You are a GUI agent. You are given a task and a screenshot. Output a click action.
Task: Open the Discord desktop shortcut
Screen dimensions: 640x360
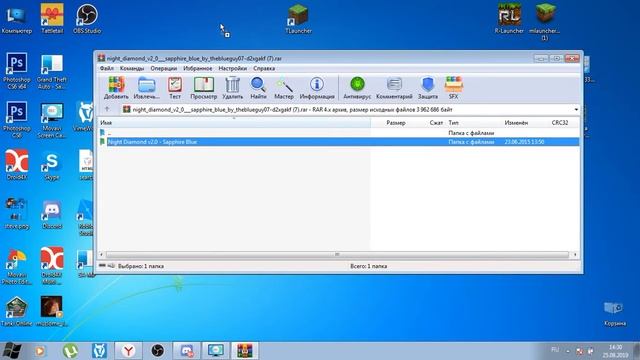pyautogui.click(x=52, y=214)
